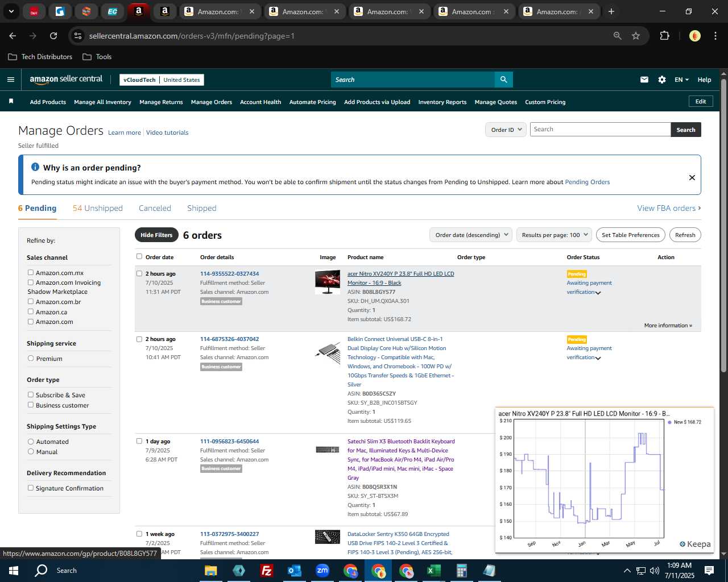
Task: Check the Amazon.com.br sales channel
Action: (31, 302)
